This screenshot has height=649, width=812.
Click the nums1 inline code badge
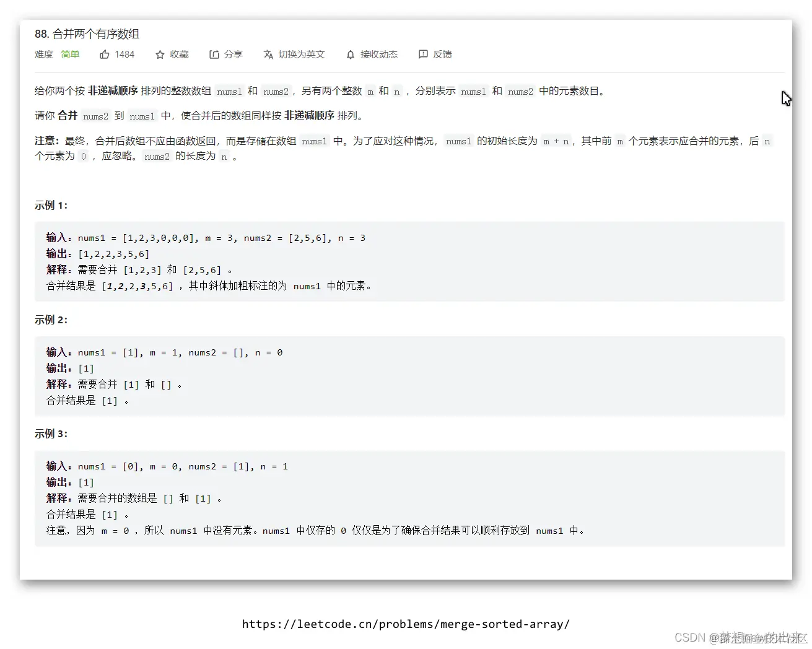[x=229, y=91]
